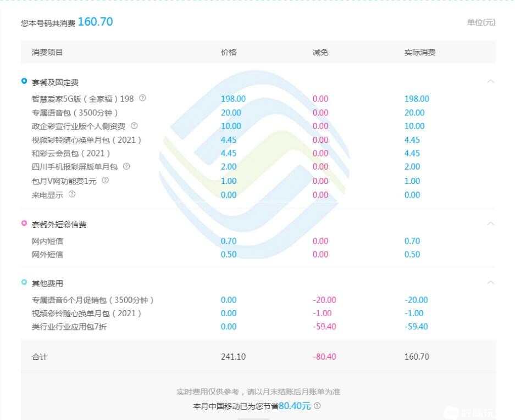Click help icon after 节省80.40元
Screen dimensions: 515x420
point(317,406)
